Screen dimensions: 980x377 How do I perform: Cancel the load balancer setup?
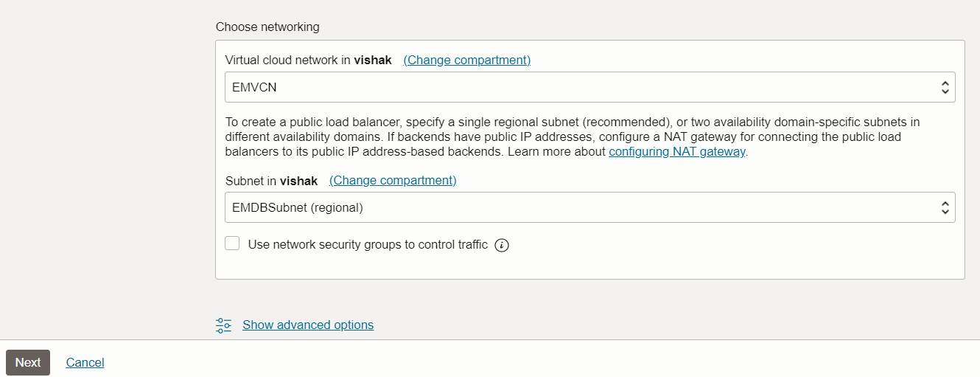pyautogui.click(x=85, y=362)
